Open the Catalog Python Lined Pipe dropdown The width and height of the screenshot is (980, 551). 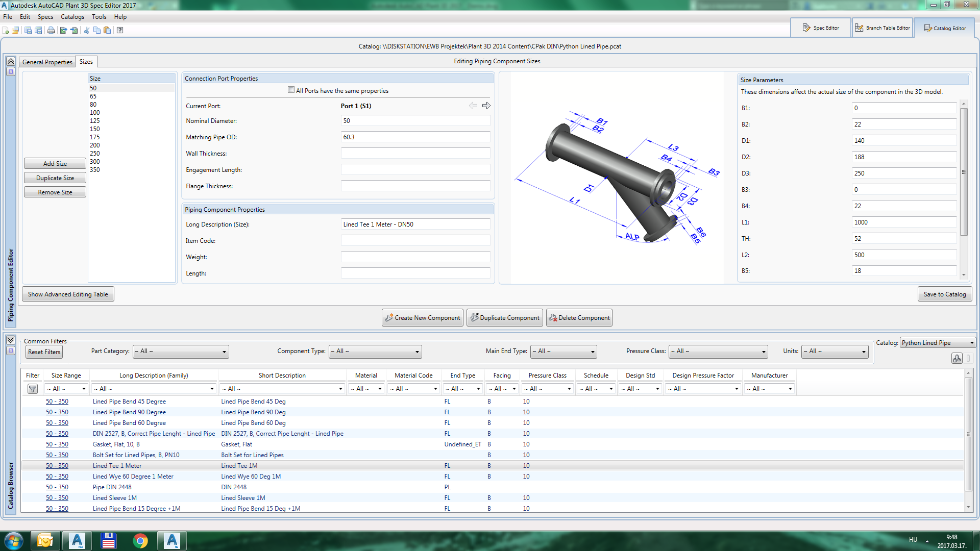click(x=938, y=343)
